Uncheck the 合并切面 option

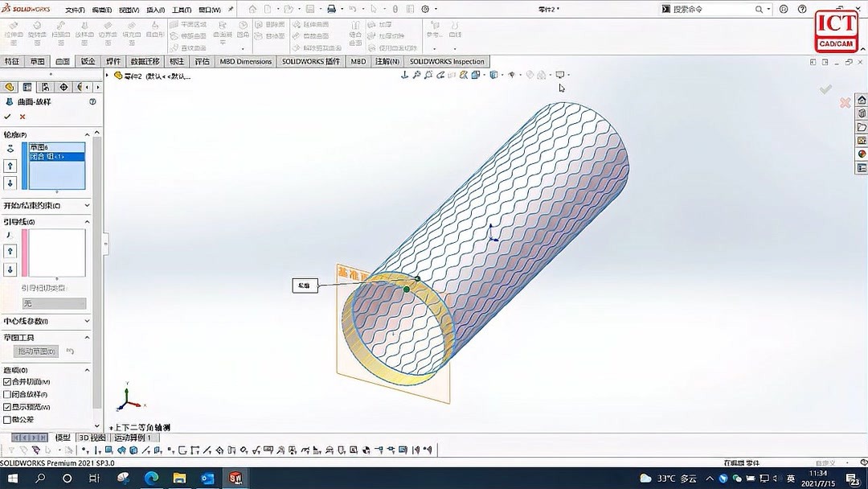tap(6, 382)
